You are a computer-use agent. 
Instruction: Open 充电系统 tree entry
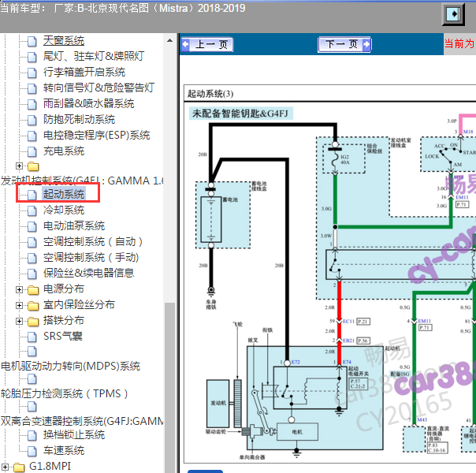64,151
